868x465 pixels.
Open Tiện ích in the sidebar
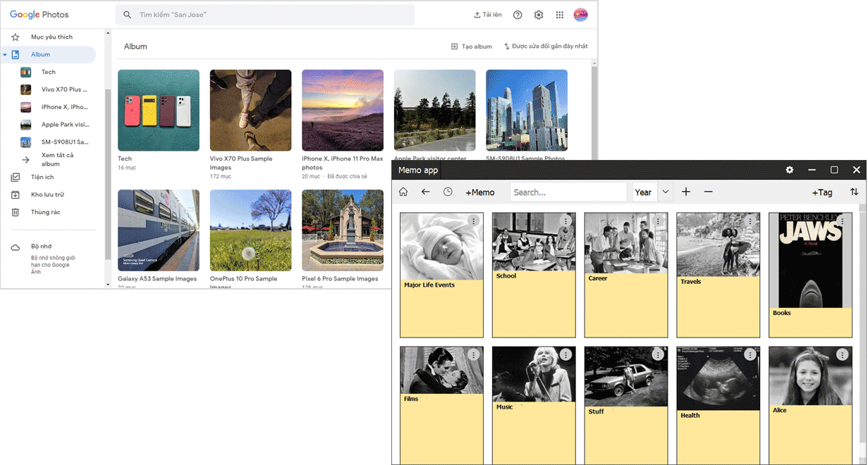(x=42, y=178)
